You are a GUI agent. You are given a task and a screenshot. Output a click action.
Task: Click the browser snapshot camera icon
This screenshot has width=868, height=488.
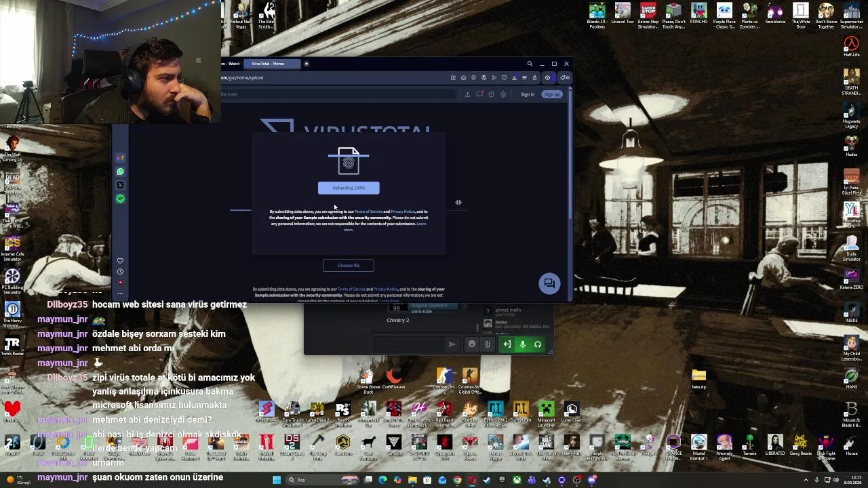tap(463, 77)
